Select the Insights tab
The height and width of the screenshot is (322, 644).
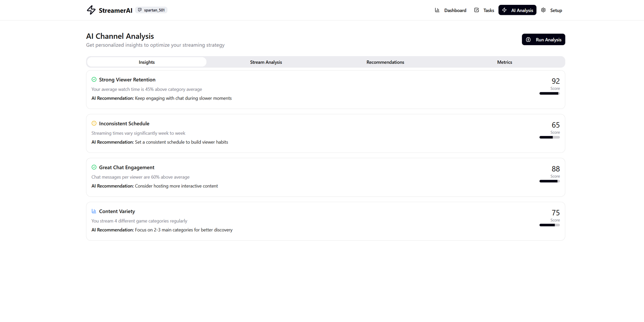point(147,62)
